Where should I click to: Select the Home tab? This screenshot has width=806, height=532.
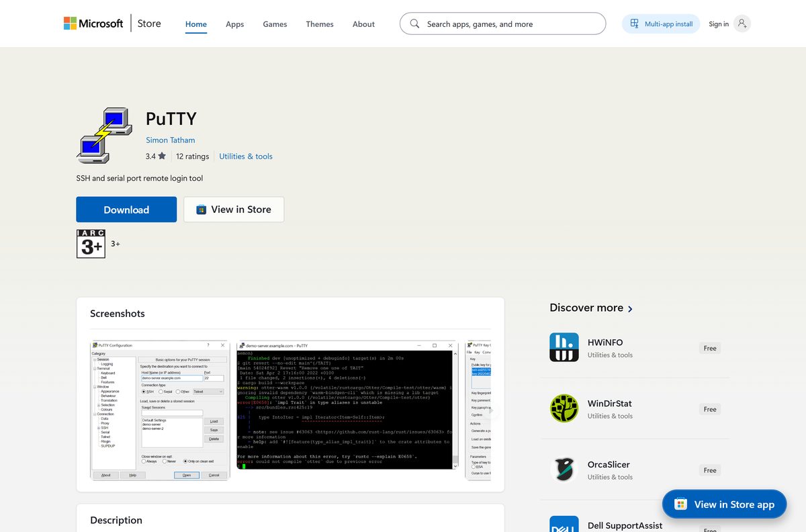point(196,24)
